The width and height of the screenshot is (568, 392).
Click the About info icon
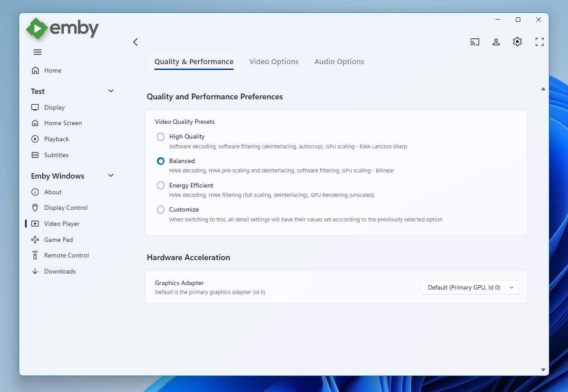[35, 192]
